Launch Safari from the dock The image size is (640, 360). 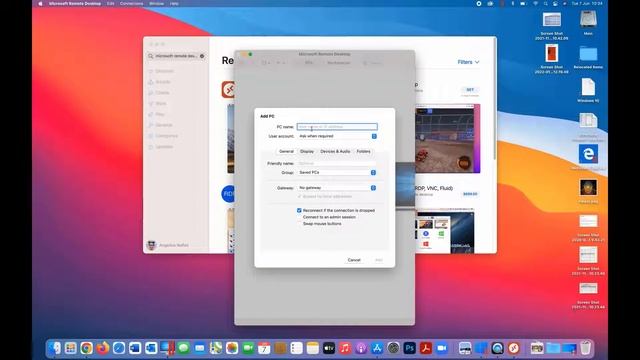119,348
